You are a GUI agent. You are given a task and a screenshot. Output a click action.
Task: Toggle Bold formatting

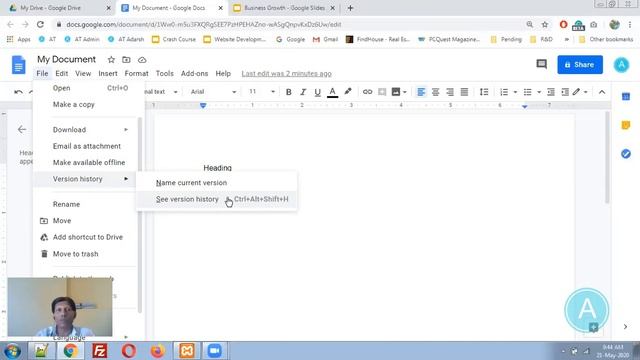[289, 92]
